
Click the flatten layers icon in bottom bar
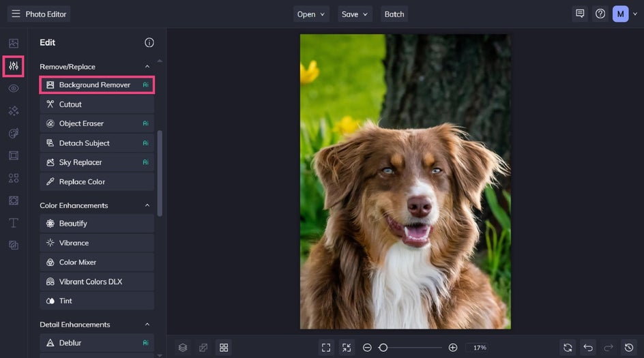203,348
